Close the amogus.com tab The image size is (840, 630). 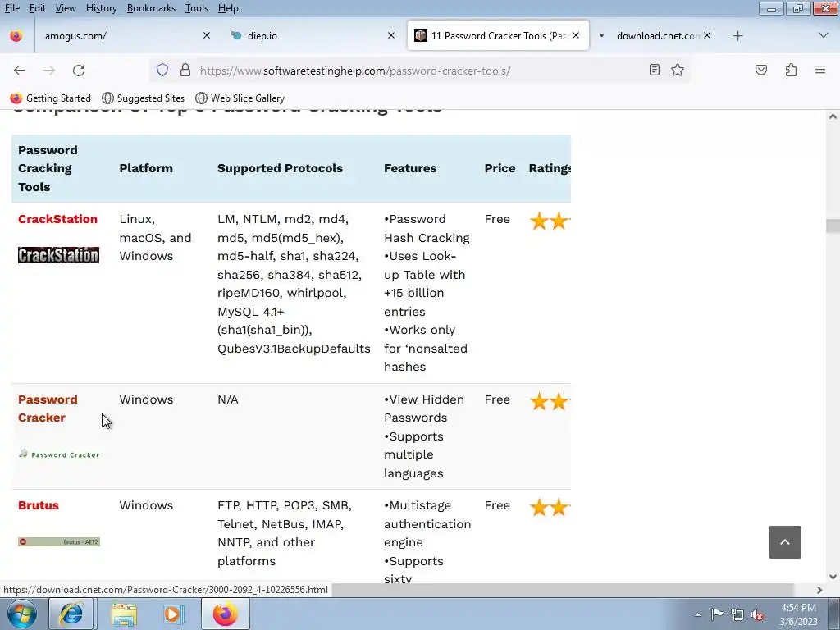point(207,35)
